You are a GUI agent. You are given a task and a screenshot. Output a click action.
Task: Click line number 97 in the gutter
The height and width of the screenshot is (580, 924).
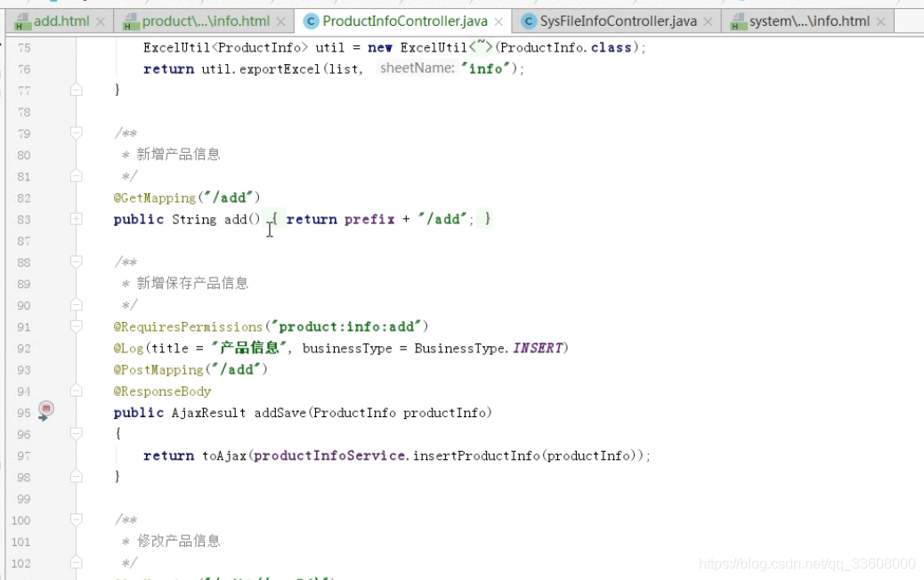pyautogui.click(x=23, y=455)
